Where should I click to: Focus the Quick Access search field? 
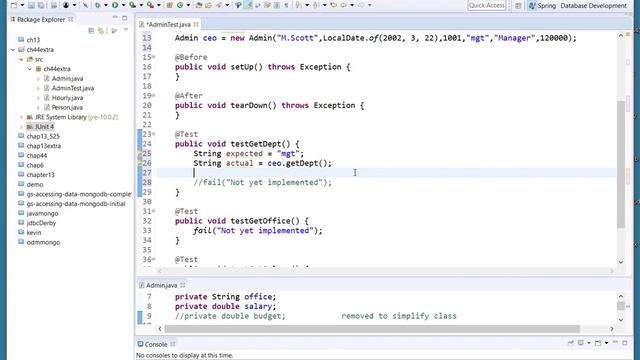click(x=487, y=5)
